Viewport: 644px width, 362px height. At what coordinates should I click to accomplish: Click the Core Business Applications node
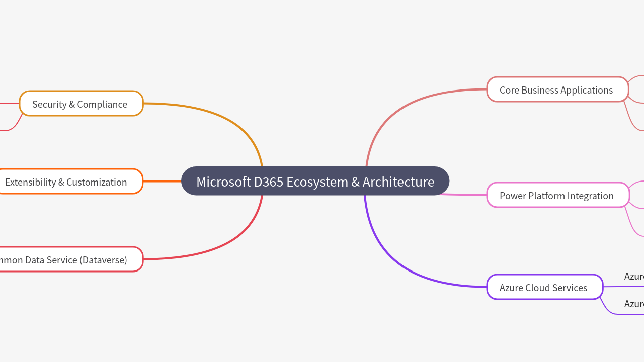pos(556,89)
